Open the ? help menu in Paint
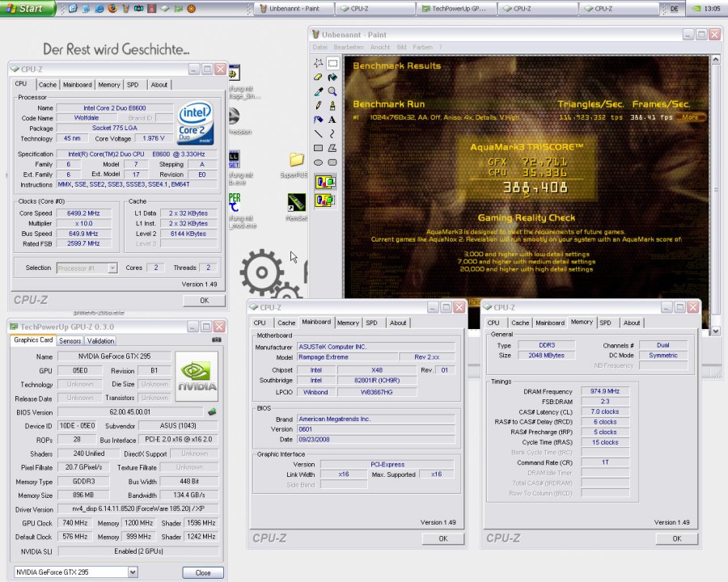This screenshot has width=728, height=582. click(441, 47)
